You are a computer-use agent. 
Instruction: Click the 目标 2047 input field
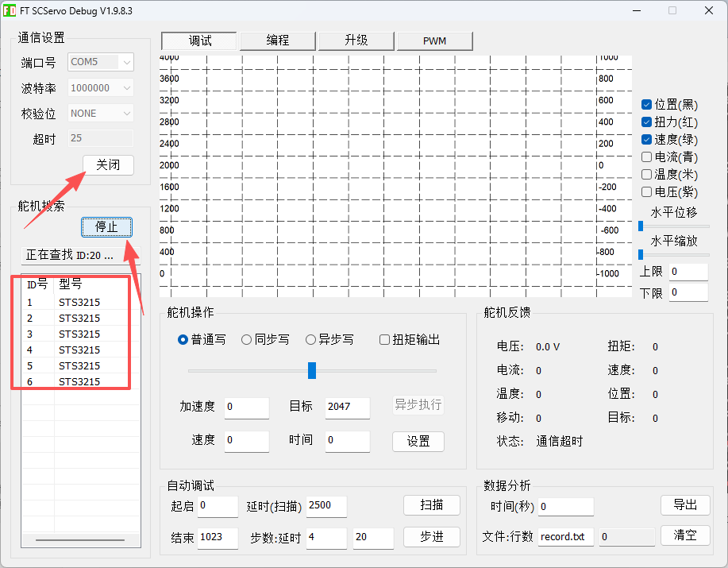click(347, 408)
